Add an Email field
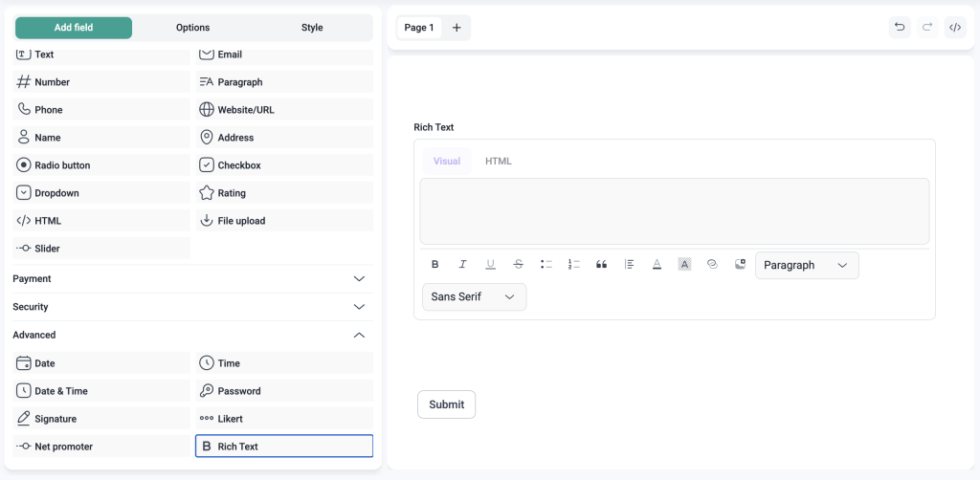Viewport: 980px width, 480px height. pyautogui.click(x=284, y=56)
